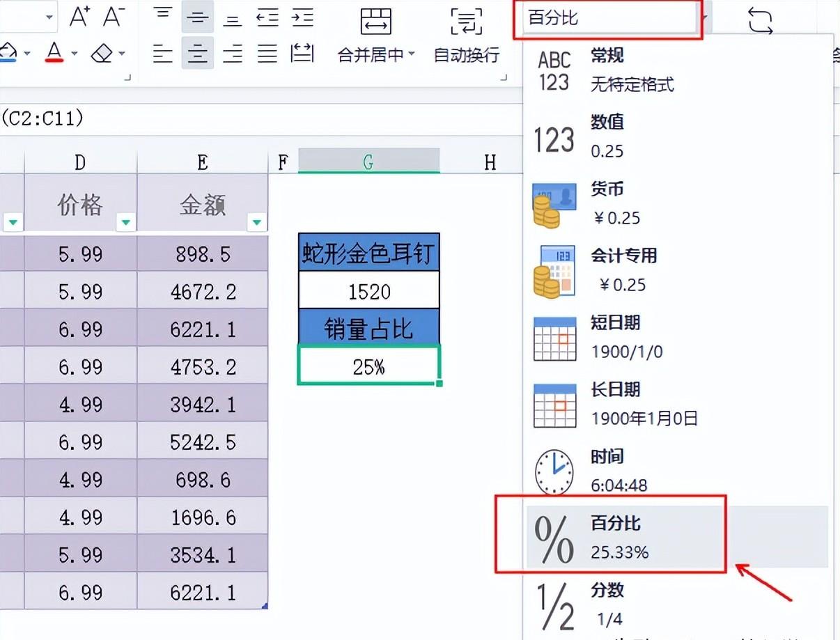The height and width of the screenshot is (640, 840).
Task: Apply justify alignment
Action: [x=267, y=53]
